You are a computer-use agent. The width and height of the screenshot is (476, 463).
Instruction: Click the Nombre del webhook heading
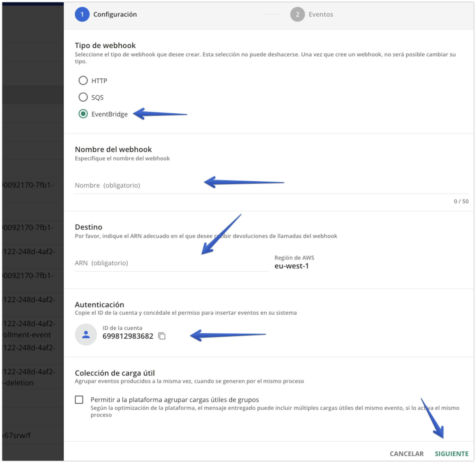tap(113, 149)
